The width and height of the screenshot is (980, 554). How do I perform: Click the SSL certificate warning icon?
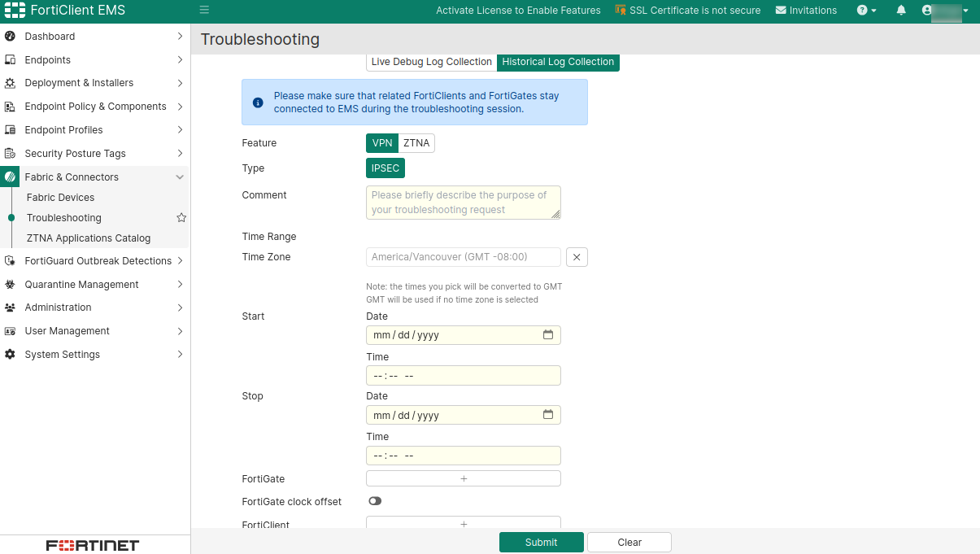click(622, 11)
